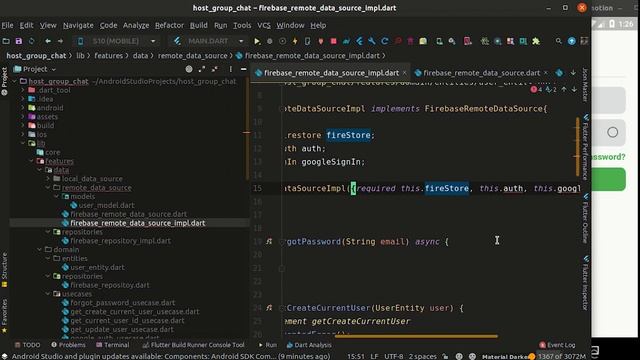
Task: Click the memory indicator 1367 of 3072M
Action: tap(562, 356)
